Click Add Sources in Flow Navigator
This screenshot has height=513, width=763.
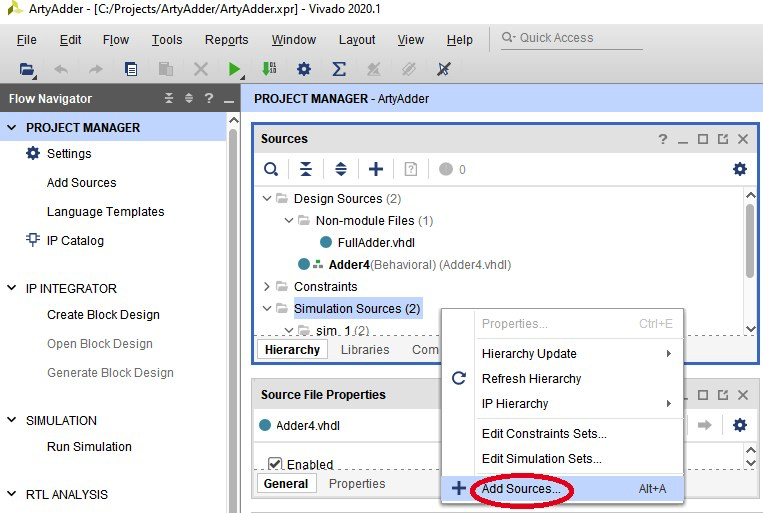pos(81,183)
